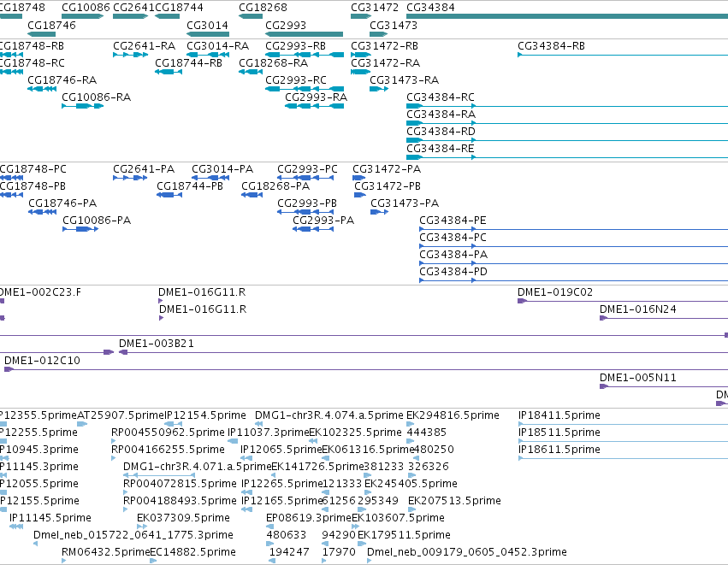Open protein CG34384-PC
728x565 pixels.
coord(453,238)
